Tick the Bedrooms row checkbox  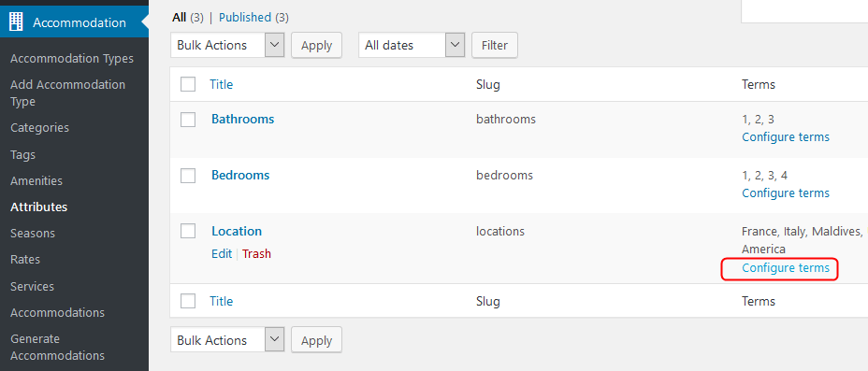point(188,176)
